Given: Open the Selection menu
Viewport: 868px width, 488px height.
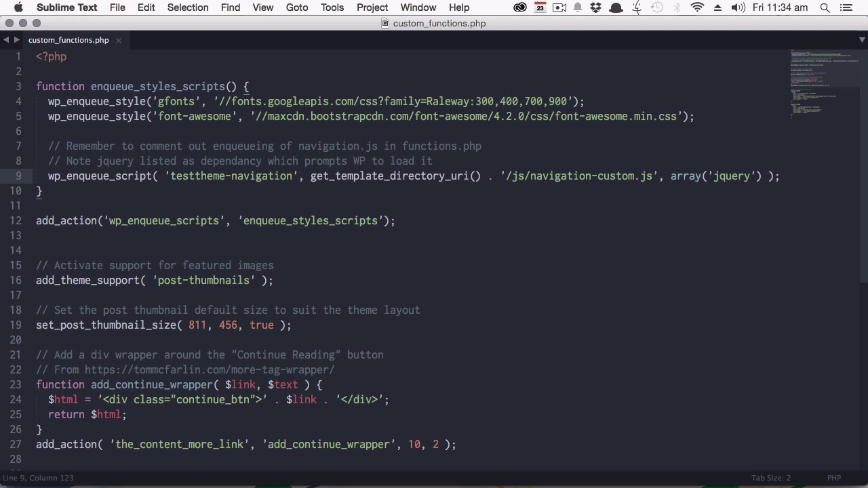Looking at the screenshot, I should point(188,7).
